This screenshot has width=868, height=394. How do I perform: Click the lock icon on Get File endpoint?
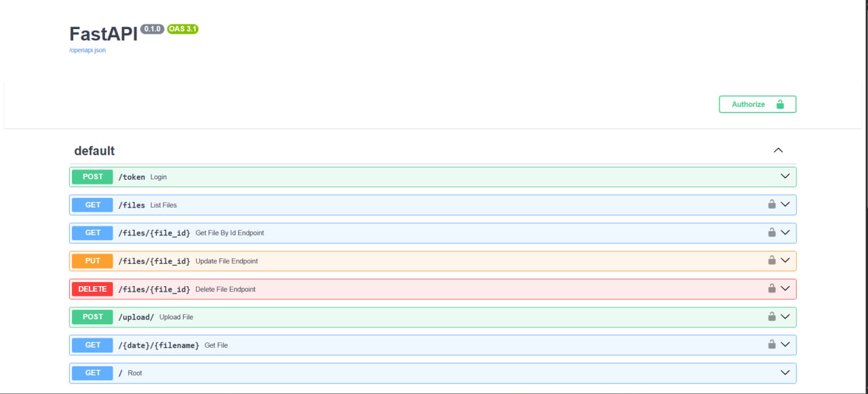tap(772, 344)
